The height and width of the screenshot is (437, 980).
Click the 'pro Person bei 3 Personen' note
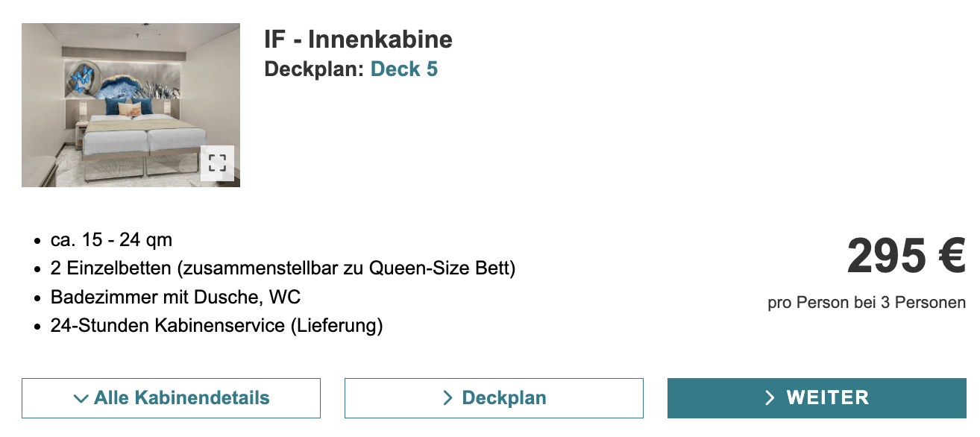click(x=866, y=303)
